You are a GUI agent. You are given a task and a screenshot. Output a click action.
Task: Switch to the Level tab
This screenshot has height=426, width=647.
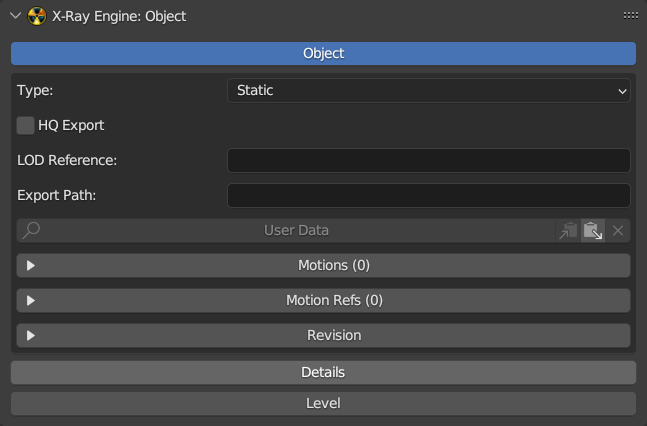point(323,403)
